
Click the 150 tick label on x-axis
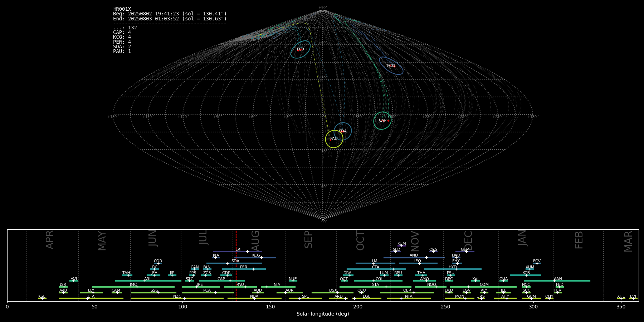point(270,307)
